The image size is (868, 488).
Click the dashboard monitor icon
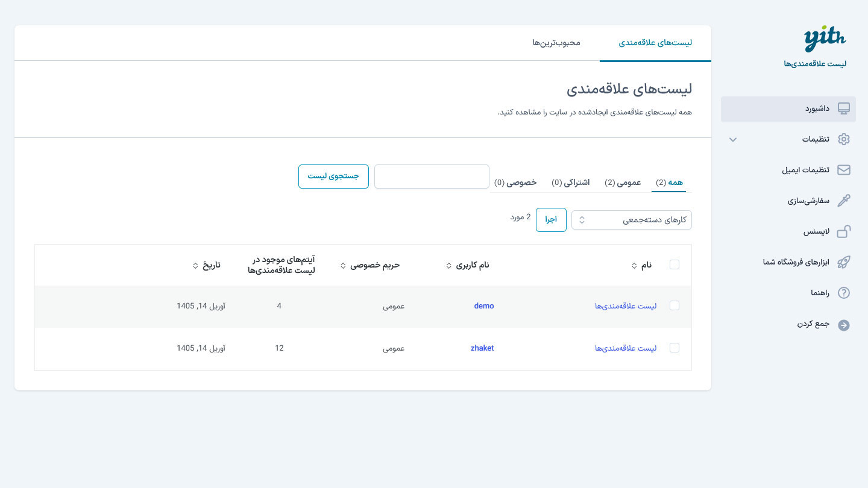coord(844,108)
